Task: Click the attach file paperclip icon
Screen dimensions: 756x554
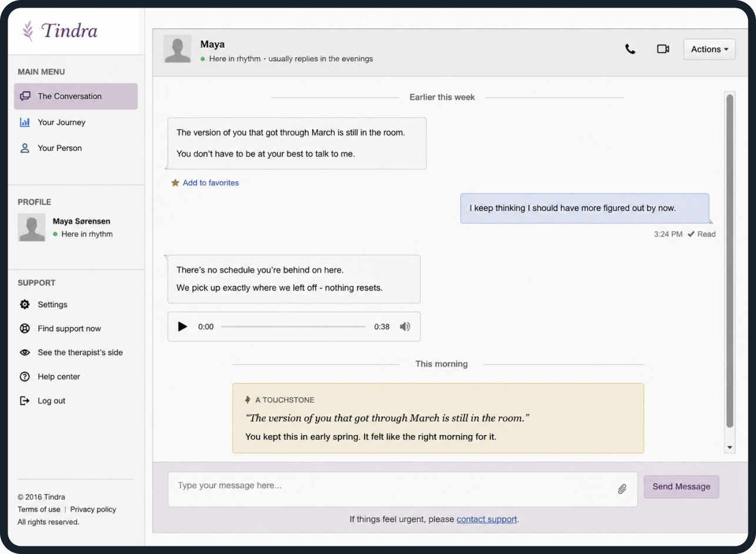Action: (x=622, y=489)
